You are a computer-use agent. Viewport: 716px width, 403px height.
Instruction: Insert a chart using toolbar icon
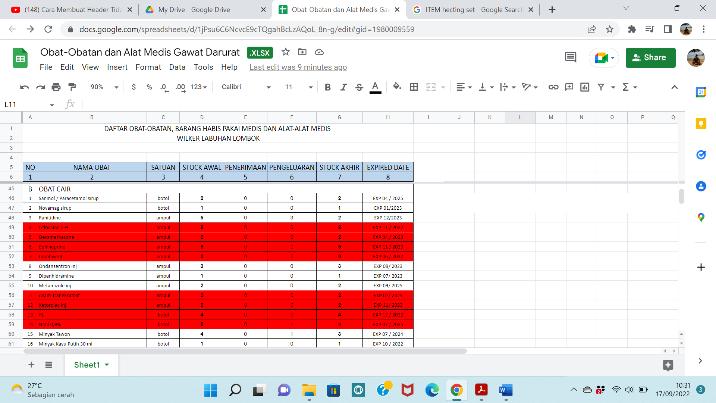pyautogui.click(x=584, y=87)
